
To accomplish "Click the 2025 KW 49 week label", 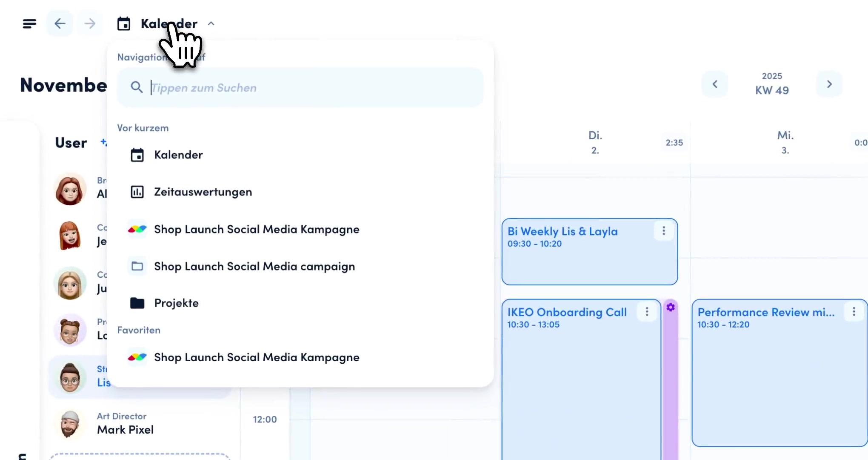I will [772, 84].
